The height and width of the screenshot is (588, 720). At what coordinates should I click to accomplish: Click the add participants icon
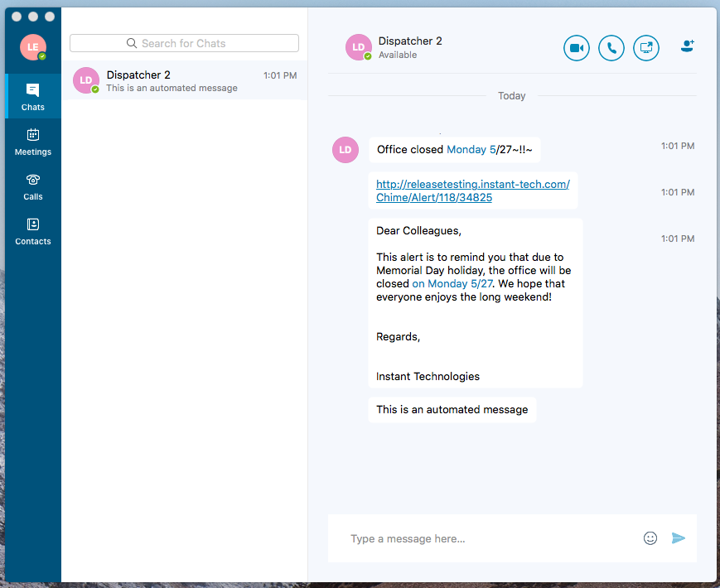click(x=687, y=47)
